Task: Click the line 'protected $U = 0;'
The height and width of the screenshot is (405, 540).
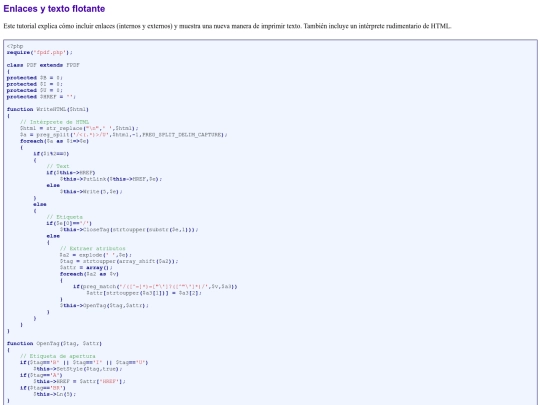Action: pos(34,90)
